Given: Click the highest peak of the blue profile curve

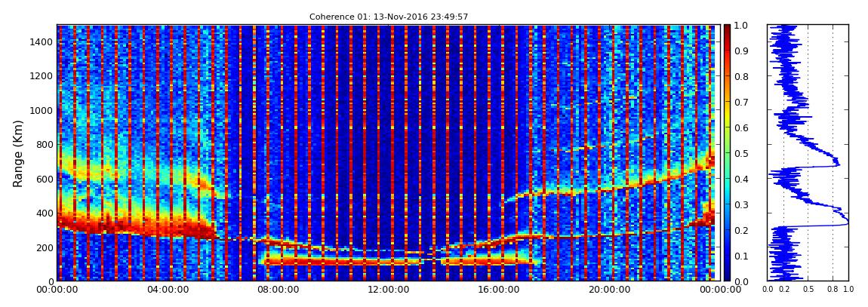Looking at the screenshot, I should coord(847,224).
